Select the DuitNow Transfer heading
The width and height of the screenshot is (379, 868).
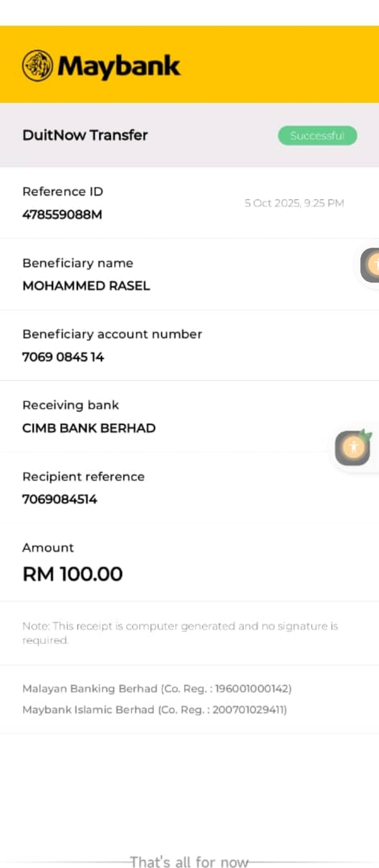(x=85, y=135)
